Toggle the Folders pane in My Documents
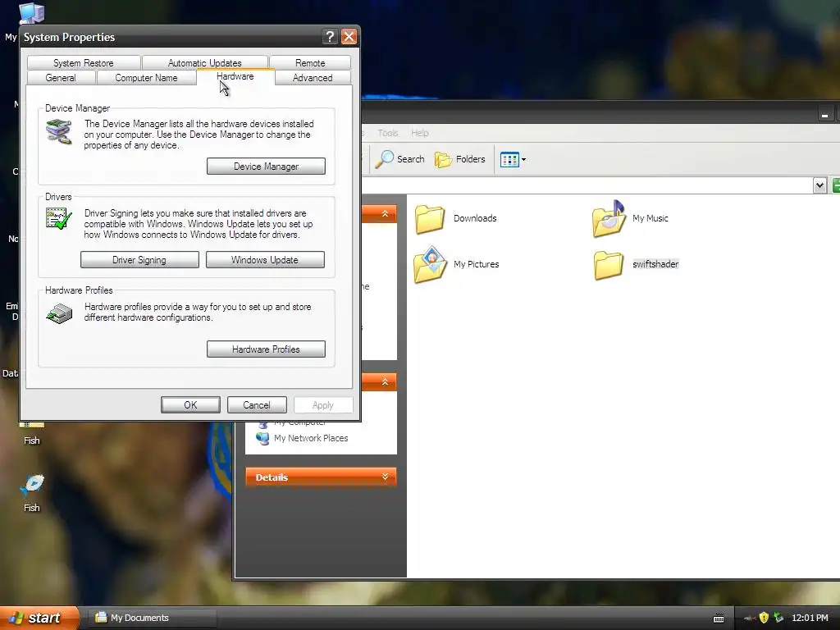 [x=459, y=159]
